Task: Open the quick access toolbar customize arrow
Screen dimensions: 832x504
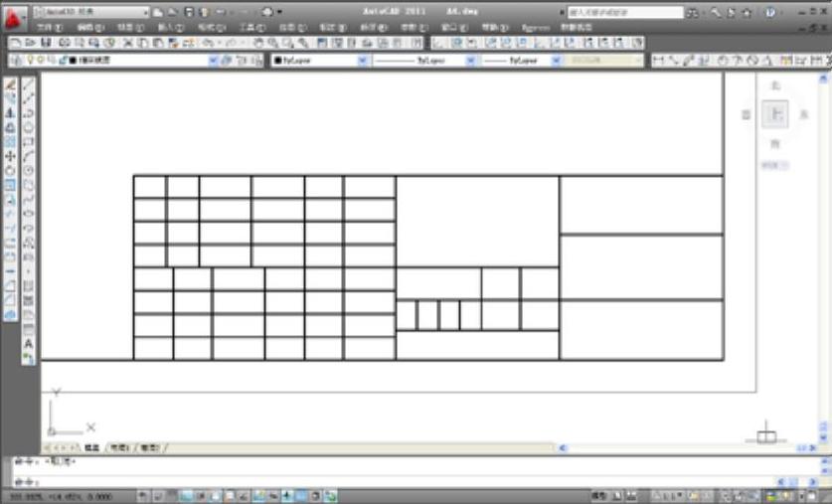Action: [x=280, y=12]
